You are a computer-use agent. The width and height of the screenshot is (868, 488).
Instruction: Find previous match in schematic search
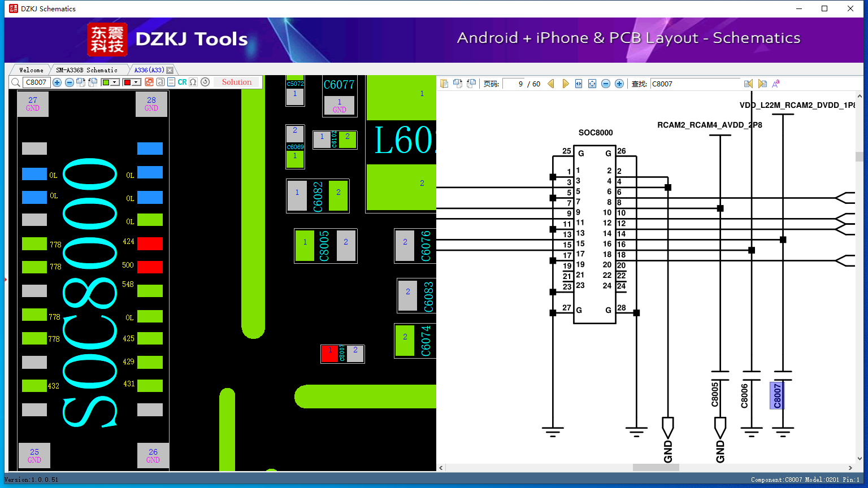[748, 84]
